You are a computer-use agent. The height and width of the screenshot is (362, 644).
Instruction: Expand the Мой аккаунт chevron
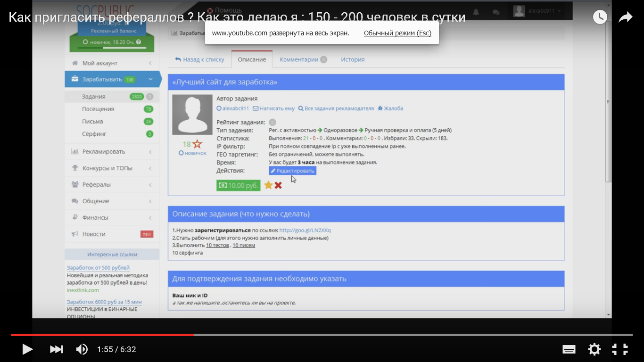[x=150, y=63]
